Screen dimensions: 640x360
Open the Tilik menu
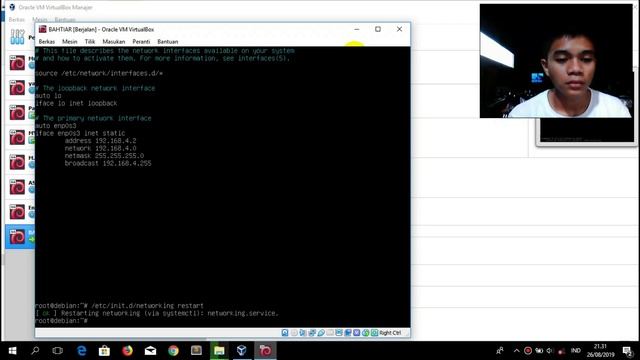[x=90, y=42]
